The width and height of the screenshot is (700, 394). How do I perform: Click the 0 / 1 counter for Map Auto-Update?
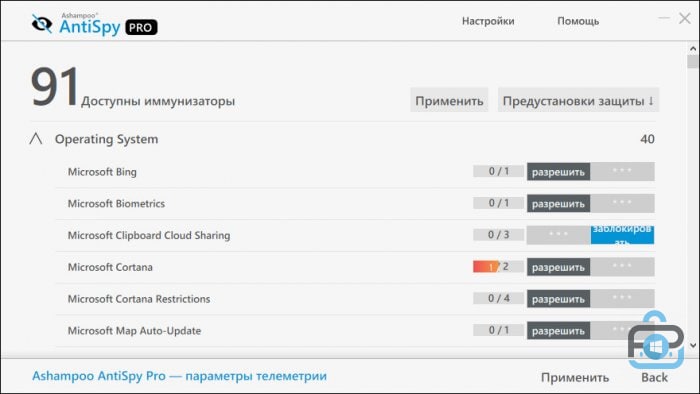click(x=498, y=330)
